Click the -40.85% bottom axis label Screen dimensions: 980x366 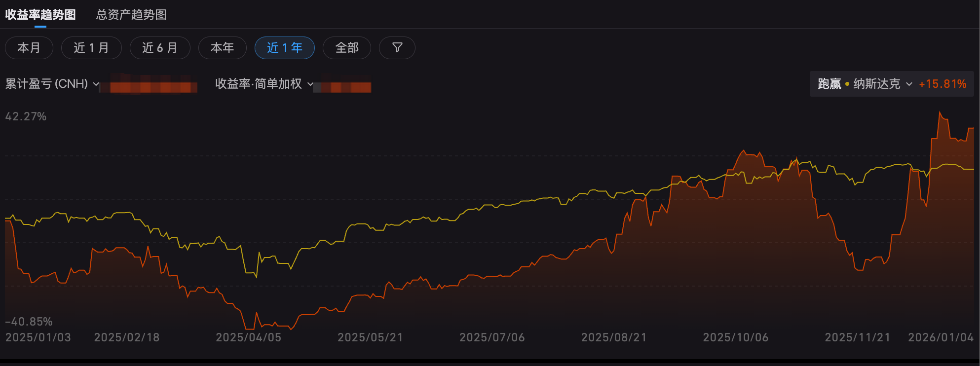[x=29, y=322]
